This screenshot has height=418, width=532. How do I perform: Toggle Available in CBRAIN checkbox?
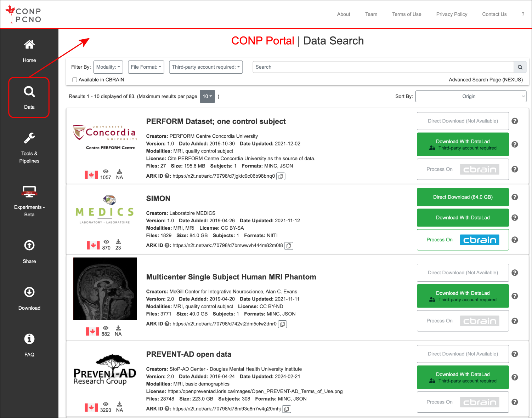(x=75, y=80)
